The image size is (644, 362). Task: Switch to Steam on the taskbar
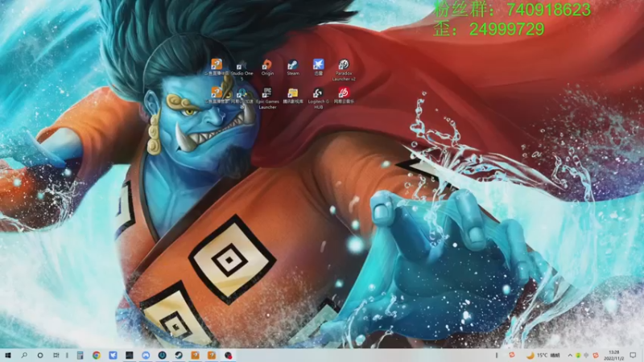click(x=179, y=355)
